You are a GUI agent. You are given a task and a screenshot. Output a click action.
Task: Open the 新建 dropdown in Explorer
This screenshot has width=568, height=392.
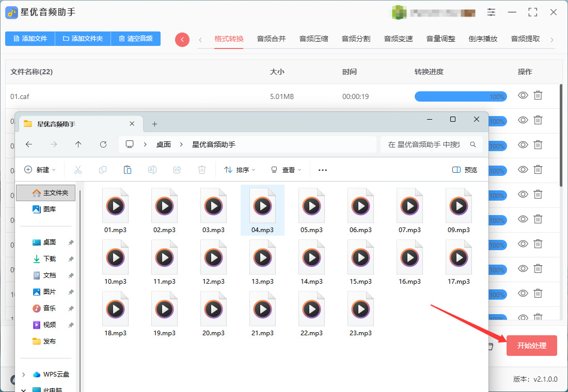40,170
